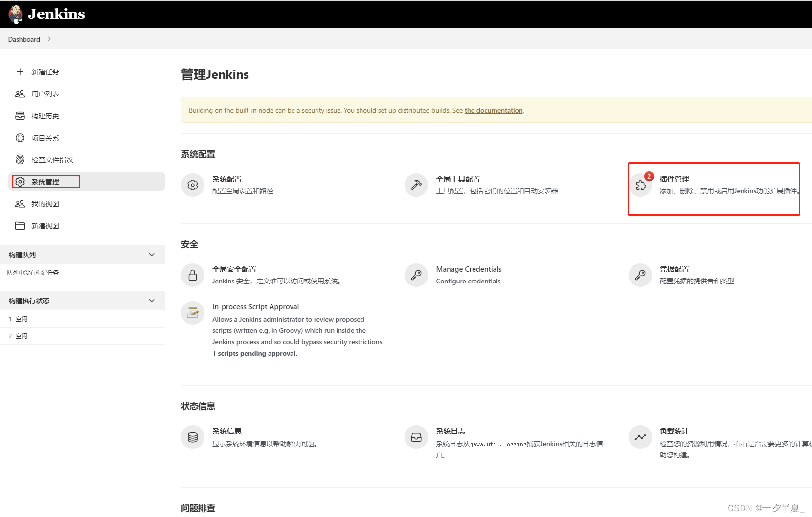Click the plus icon for 新建任务
812x517 pixels.
coord(20,72)
